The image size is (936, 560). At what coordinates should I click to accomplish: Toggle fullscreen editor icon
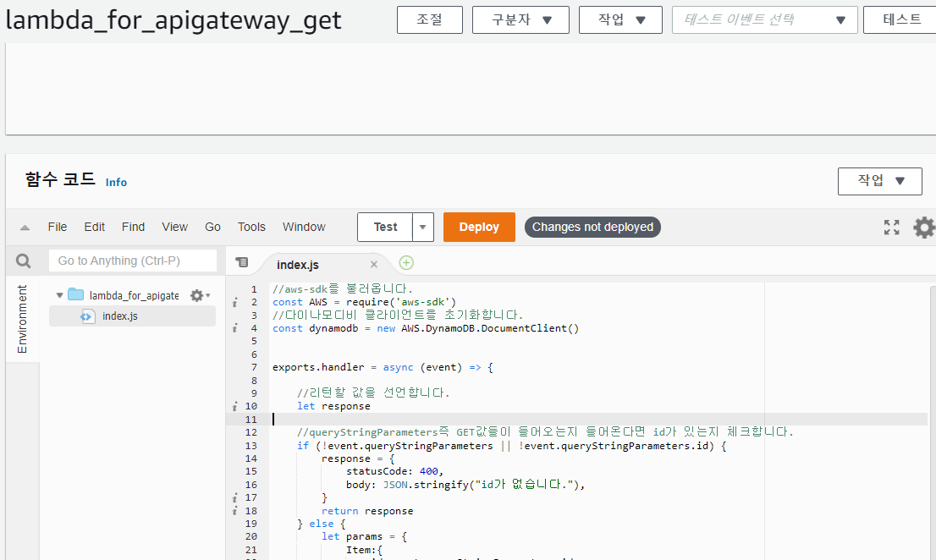coord(891,227)
